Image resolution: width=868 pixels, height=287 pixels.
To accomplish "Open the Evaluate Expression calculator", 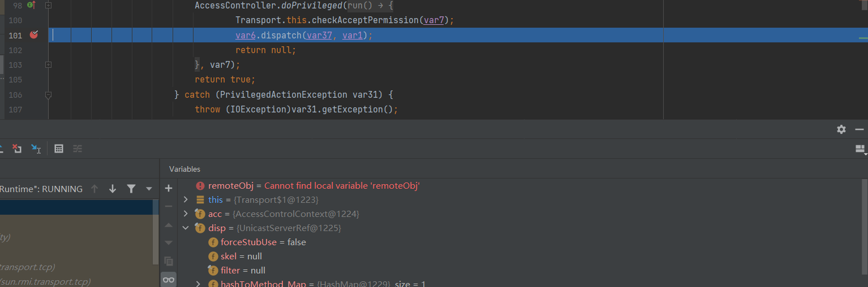I will tap(58, 149).
